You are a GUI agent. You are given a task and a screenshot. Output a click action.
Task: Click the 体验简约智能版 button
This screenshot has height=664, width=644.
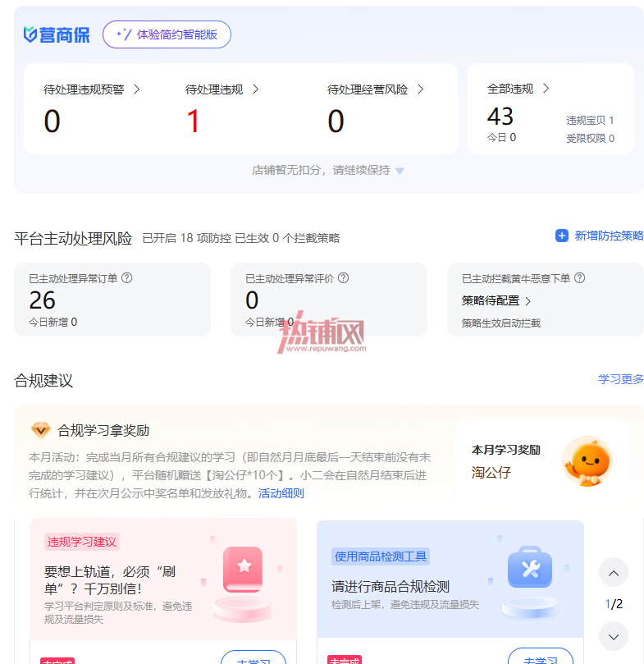point(167,34)
